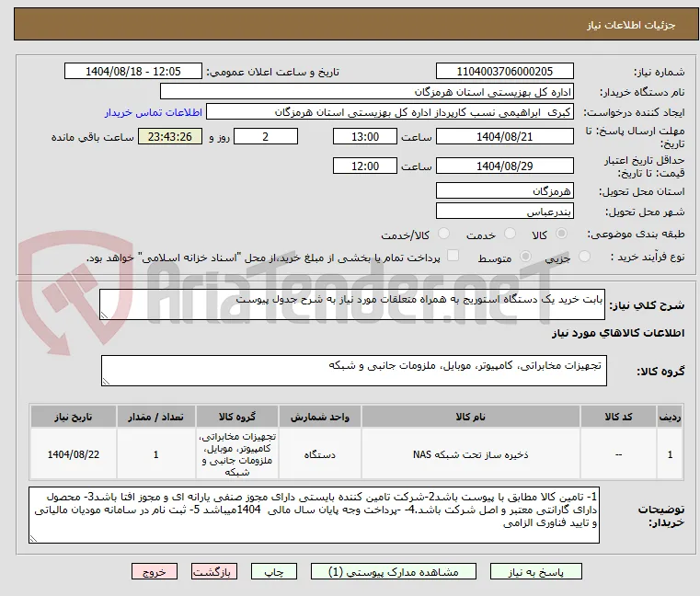Click the چاپ print button
The width and height of the screenshot is (700, 596).
click(x=274, y=572)
